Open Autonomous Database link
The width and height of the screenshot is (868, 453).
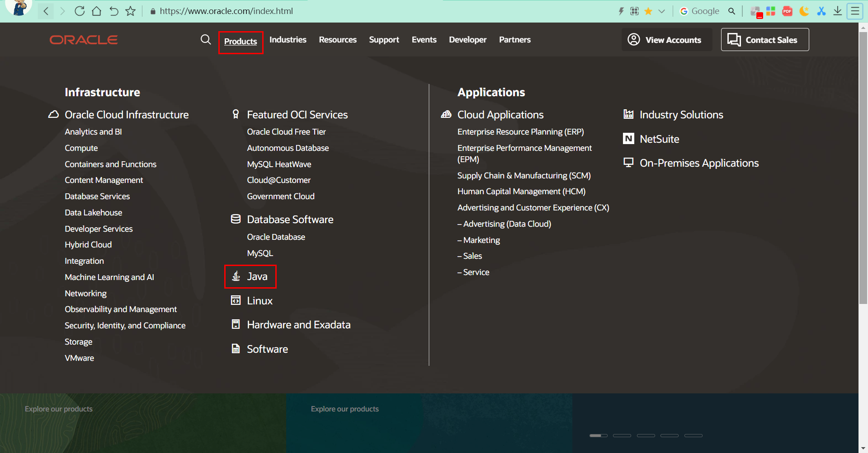click(288, 148)
